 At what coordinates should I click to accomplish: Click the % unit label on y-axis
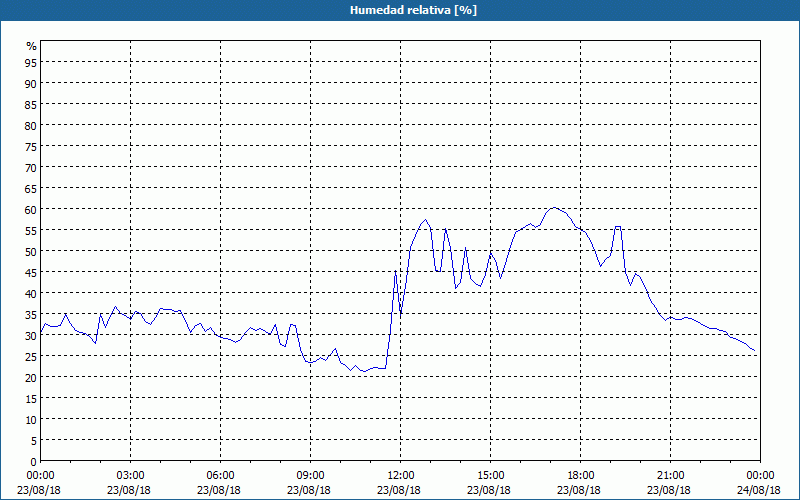pos(32,46)
